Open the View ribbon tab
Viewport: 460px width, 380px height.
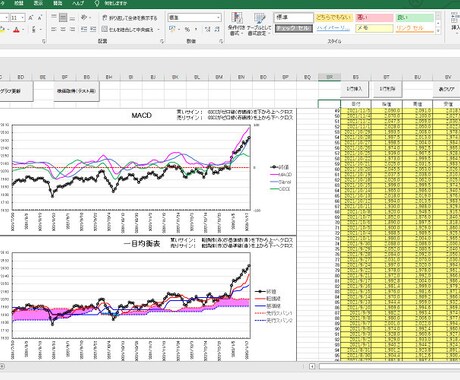[x=38, y=3]
